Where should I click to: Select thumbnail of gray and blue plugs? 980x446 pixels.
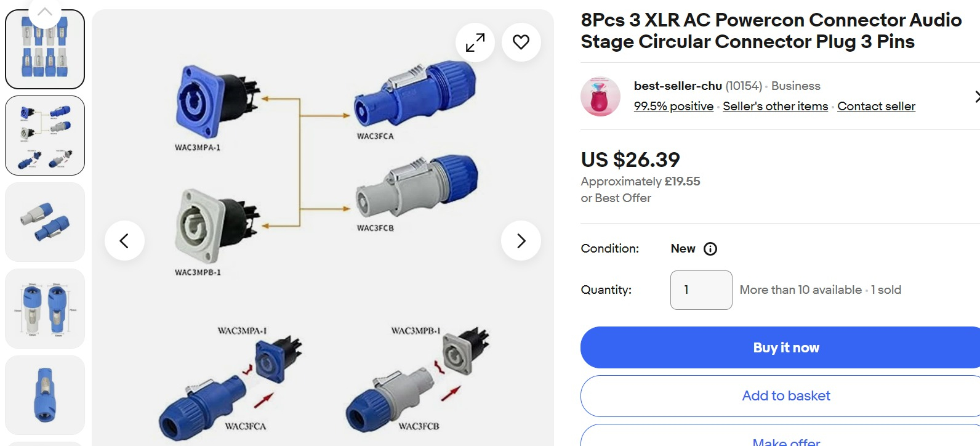tap(45, 222)
